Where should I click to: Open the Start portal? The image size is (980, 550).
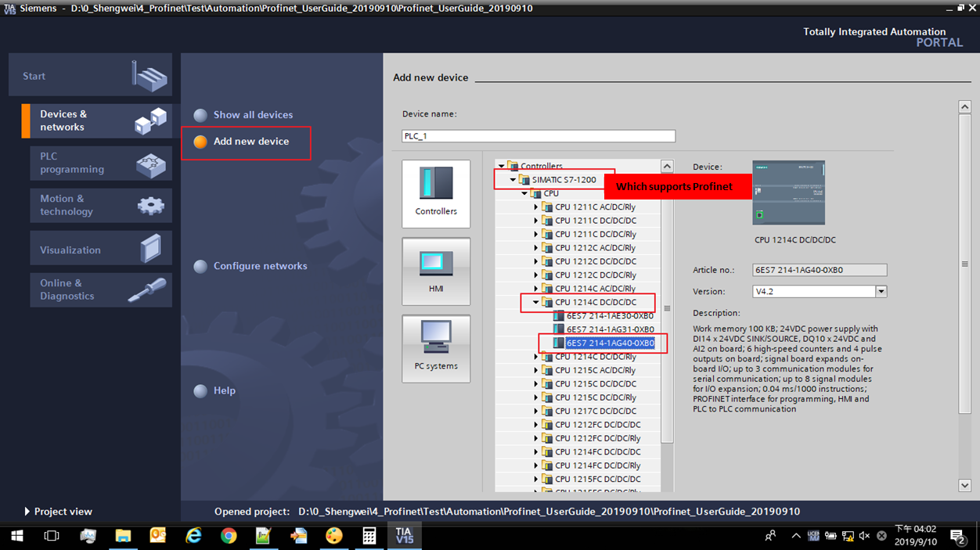click(x=90, y=76)
